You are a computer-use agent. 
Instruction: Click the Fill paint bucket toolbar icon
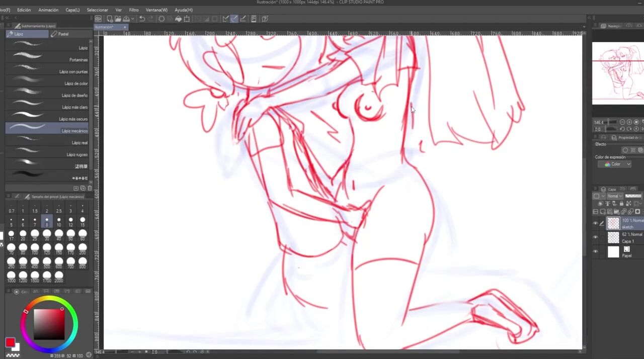point(178,19)
